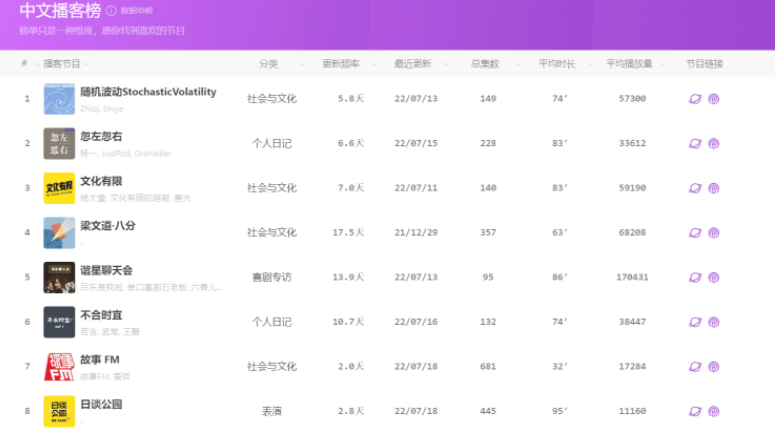Click the yellow 文化有限 cover thumbnail
Screen dimensions: 776x443
click(x=59, y=188)
